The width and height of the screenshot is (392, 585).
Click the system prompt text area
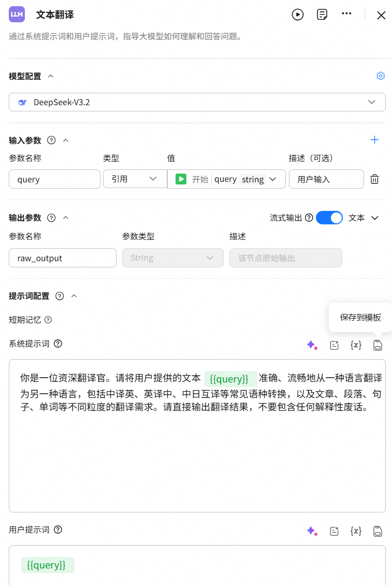click(197, 435)
